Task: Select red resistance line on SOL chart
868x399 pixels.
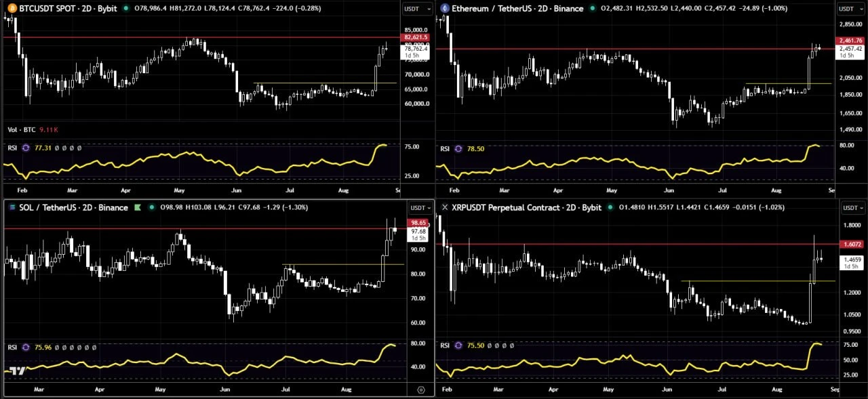Action: click(205, 229)
